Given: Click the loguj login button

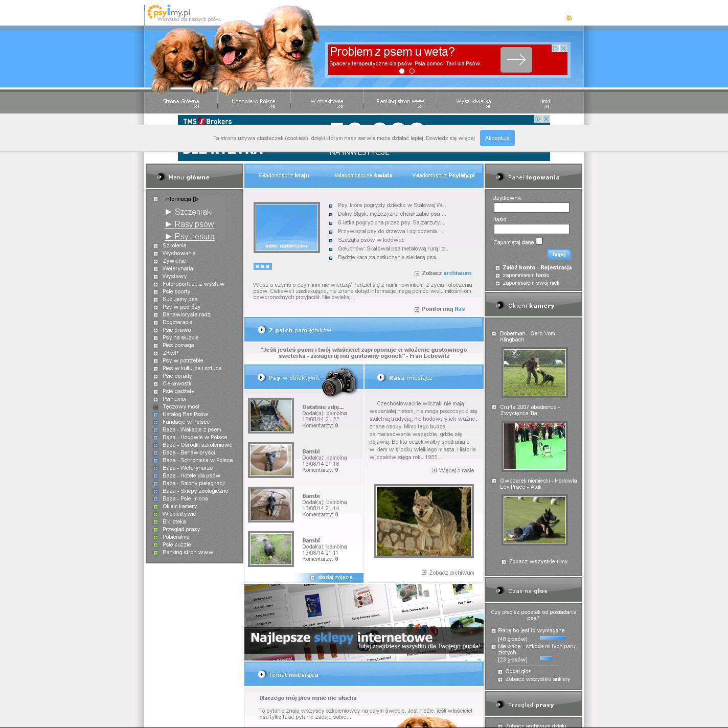Looking at the screenshot, I should [x=559, y=254].
